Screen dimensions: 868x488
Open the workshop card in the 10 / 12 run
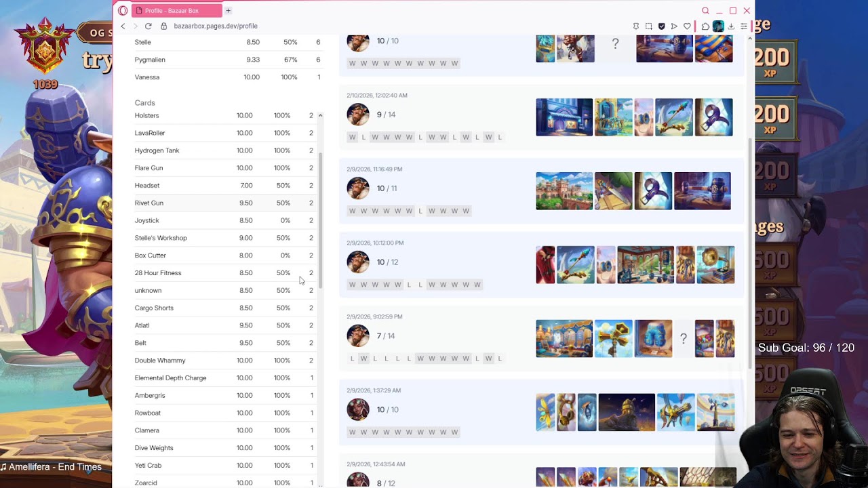[646, 265]
